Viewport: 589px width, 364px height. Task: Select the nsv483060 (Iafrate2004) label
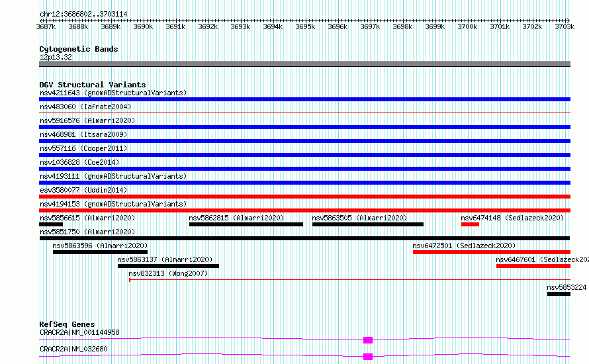(85, 107)
